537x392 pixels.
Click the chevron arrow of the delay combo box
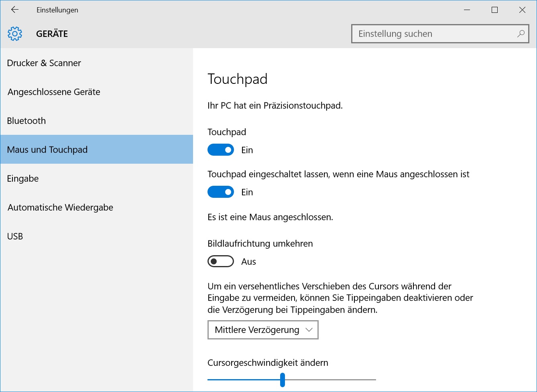tap(309, 330)
